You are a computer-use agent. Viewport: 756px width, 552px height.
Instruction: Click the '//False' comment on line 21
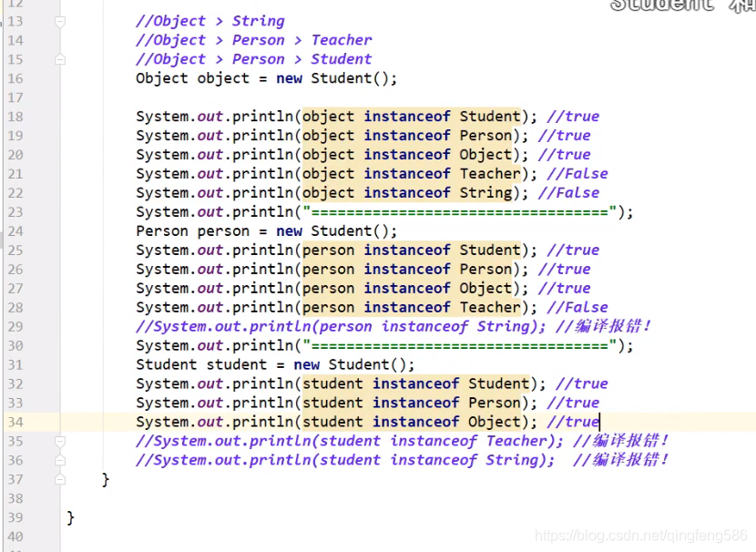pos(577,174)
